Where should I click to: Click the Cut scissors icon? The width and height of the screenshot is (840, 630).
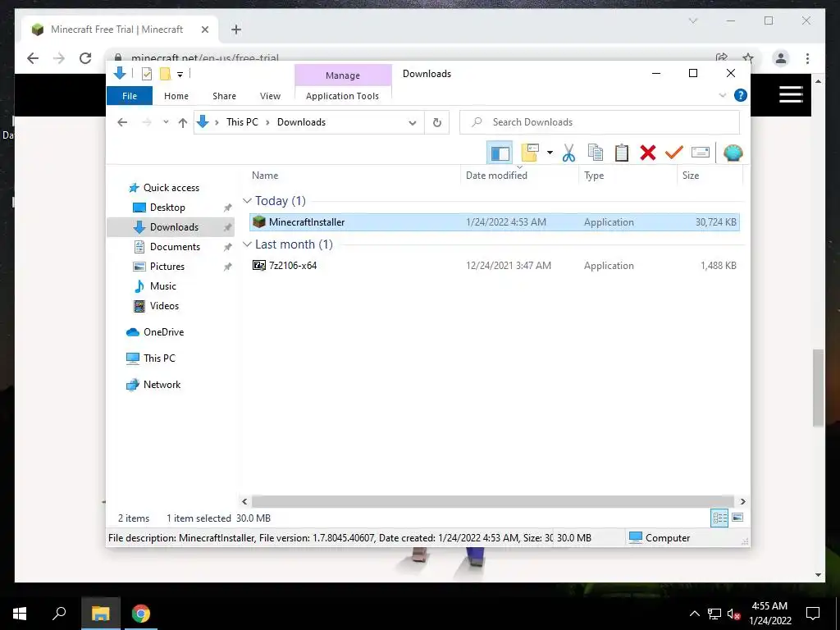click(x=568, y=153)
